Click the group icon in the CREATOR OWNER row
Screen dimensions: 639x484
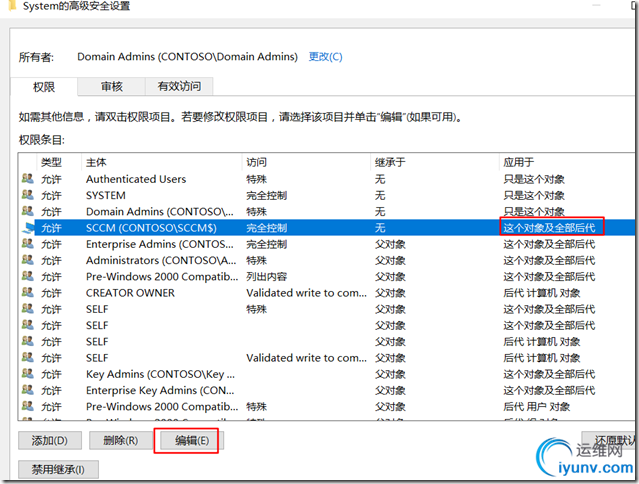[28, 293]
